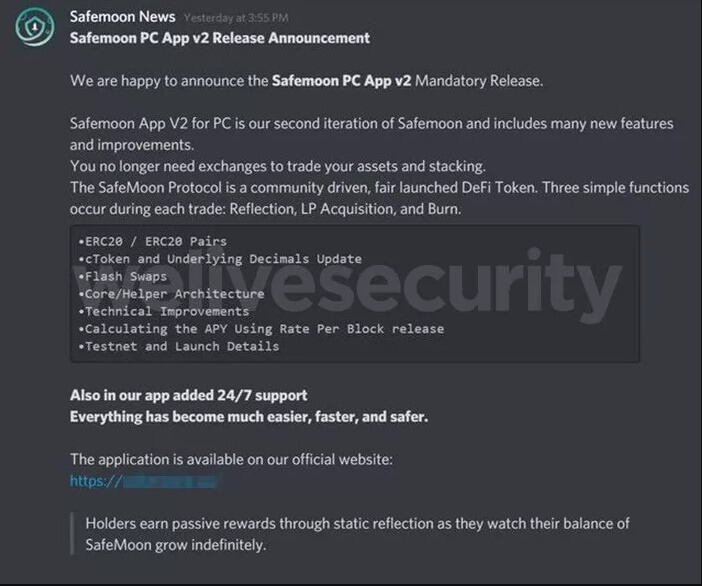The height and width of the screenshot is (586, 702).
Task: Click the bold Safemoon PC App v2 text
Action: click(341, 81)
